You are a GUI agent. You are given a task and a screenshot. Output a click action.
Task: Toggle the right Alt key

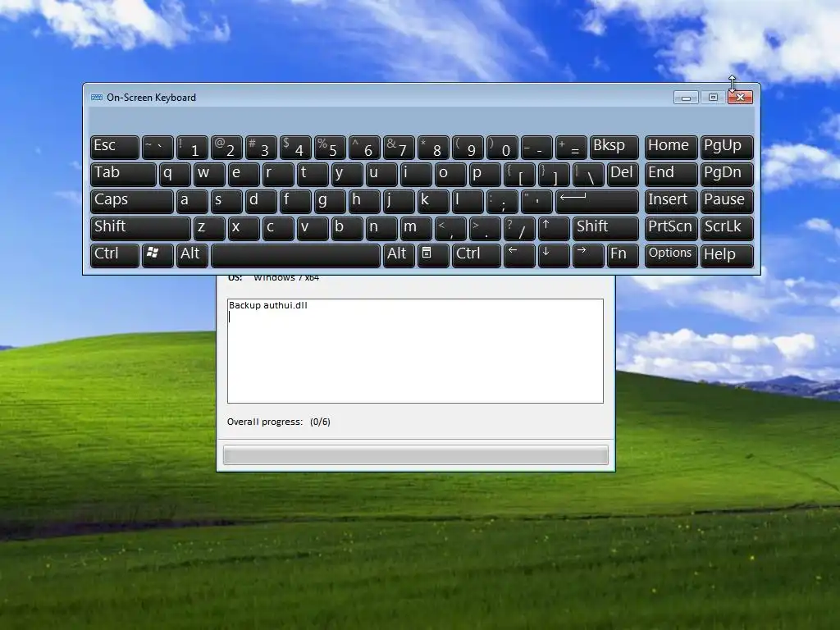pyautogui.click(x=398, y=255)
